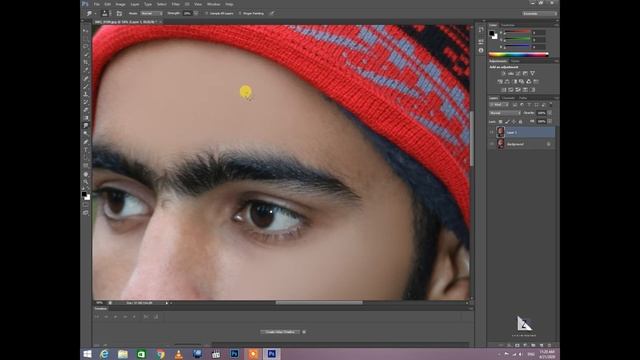Select the Pen tool
This screenshot has height=360, width=640.
tap(86, 142)
